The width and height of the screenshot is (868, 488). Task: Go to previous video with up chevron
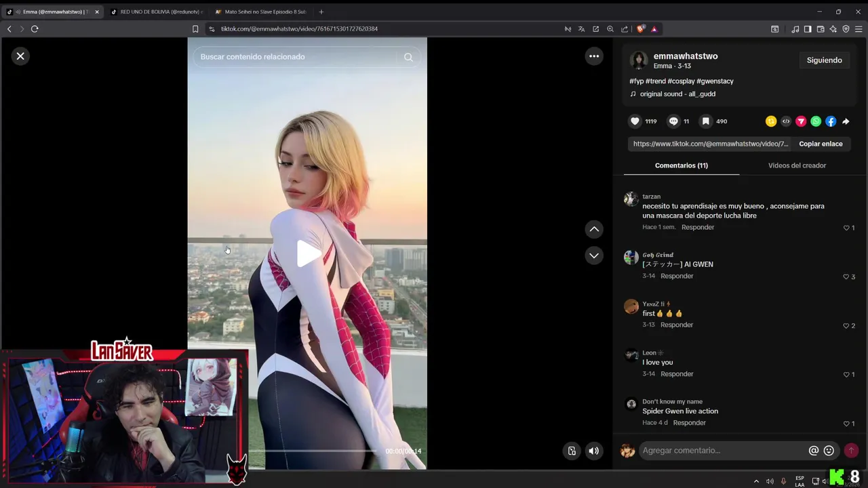(x=594, y=229)
